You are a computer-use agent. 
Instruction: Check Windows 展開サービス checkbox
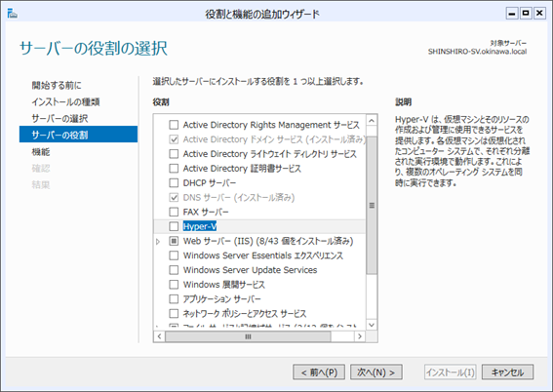point(174,284)
